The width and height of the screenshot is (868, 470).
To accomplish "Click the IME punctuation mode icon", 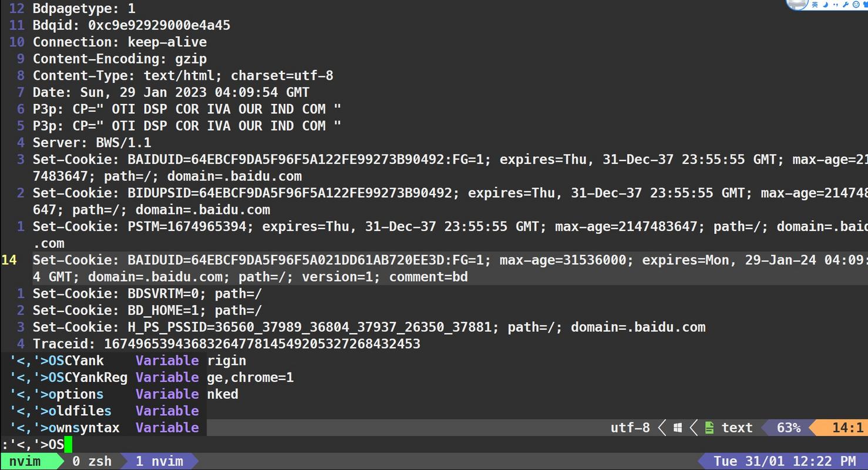I will tap(835, 5).
